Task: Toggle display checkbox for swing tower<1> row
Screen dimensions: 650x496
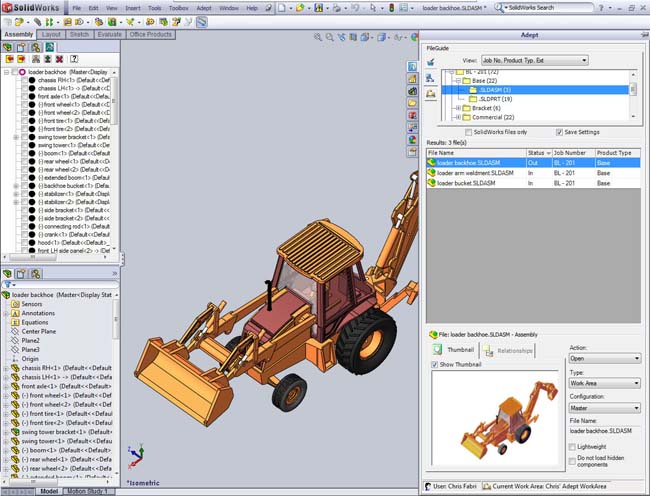Action: 24,145
